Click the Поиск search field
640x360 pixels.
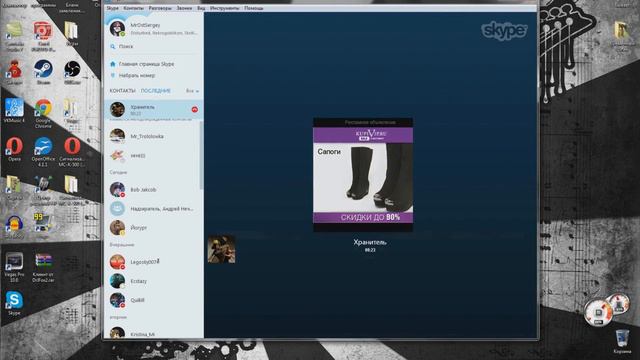pos(153,47)
